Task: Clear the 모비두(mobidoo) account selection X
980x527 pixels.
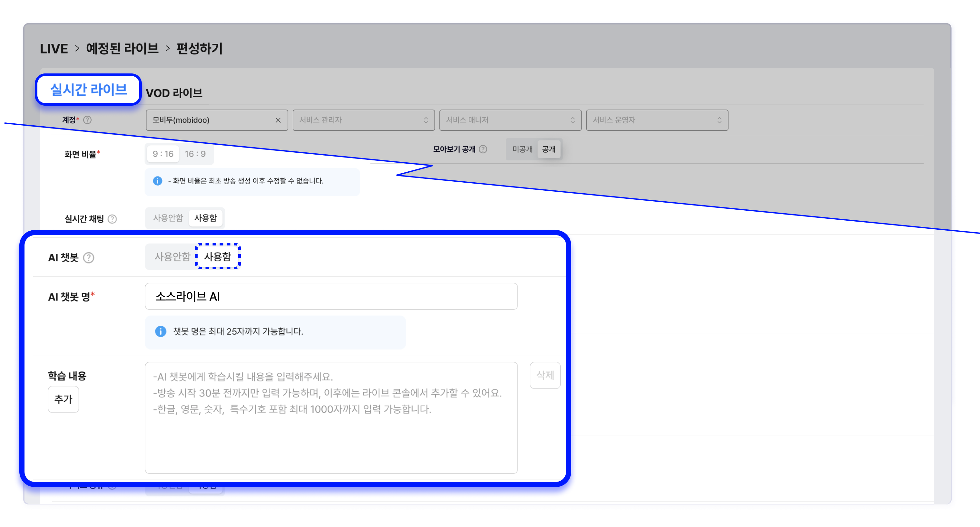Action: point(278,120)
